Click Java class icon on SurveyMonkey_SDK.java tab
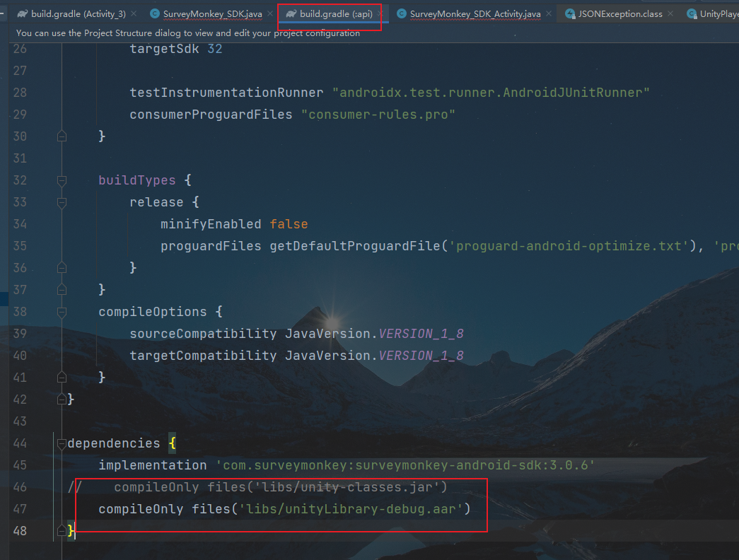Viewport: 739px width, 560px height. [x=155, y=13]
